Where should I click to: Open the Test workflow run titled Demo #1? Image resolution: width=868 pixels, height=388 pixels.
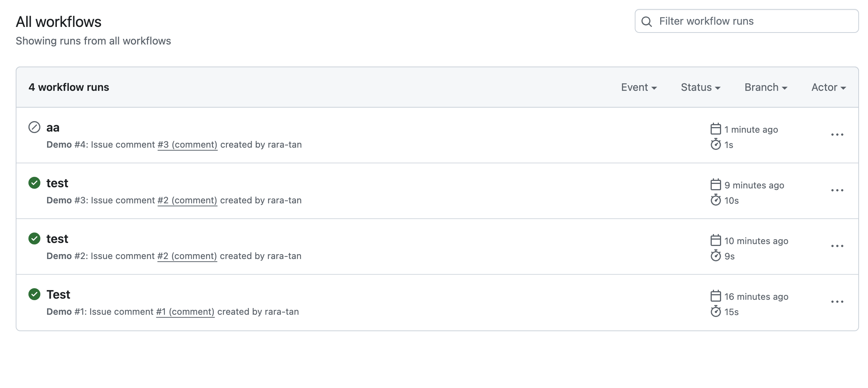pyautogui.click(x=58, y=295)
